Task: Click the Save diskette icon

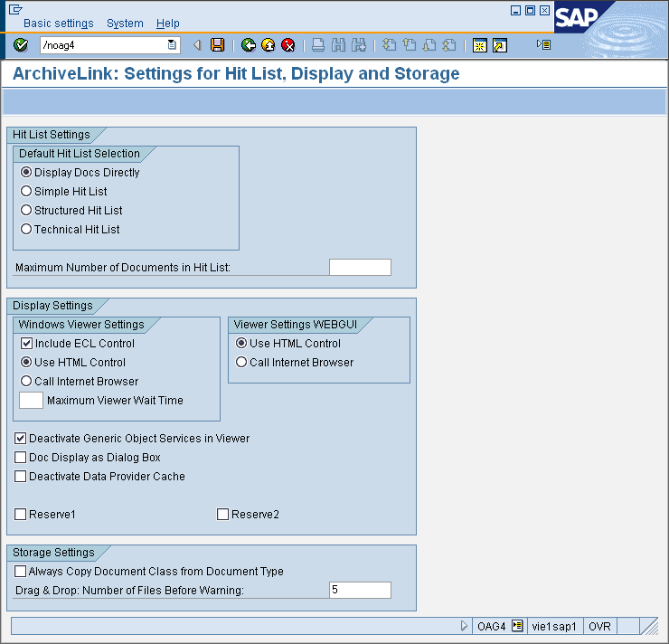Action: (217, 45)
